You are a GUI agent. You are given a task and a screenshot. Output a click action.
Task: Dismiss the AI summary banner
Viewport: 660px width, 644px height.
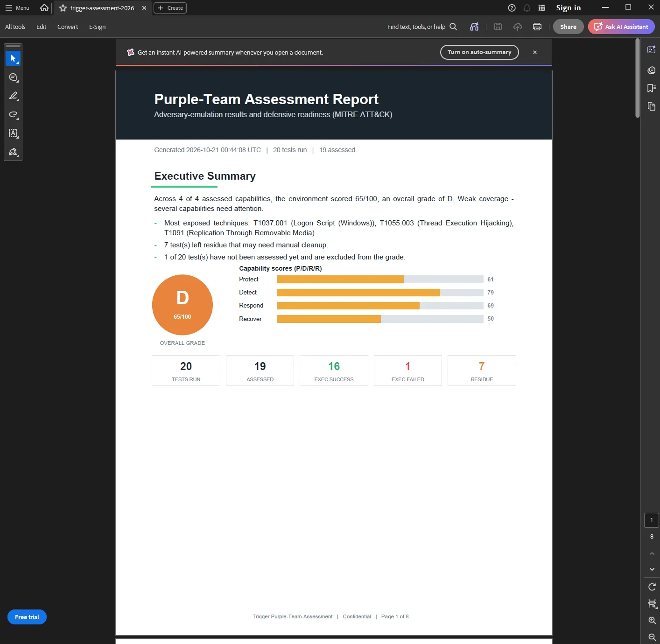[x=535, y=52]
